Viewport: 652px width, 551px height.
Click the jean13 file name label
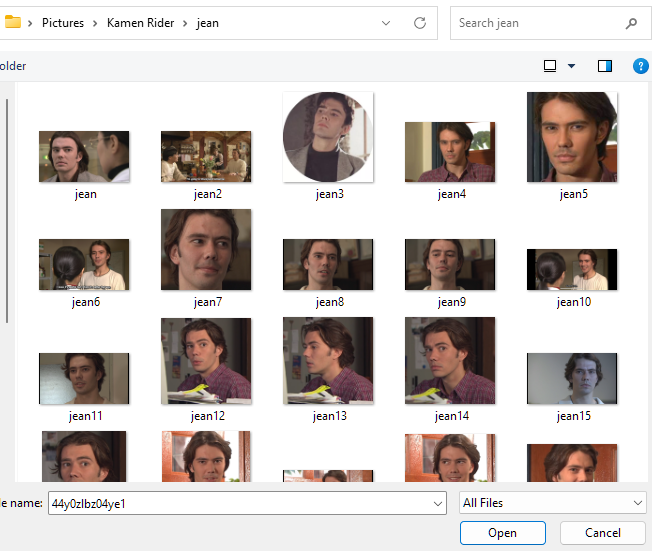pos(329,416)
